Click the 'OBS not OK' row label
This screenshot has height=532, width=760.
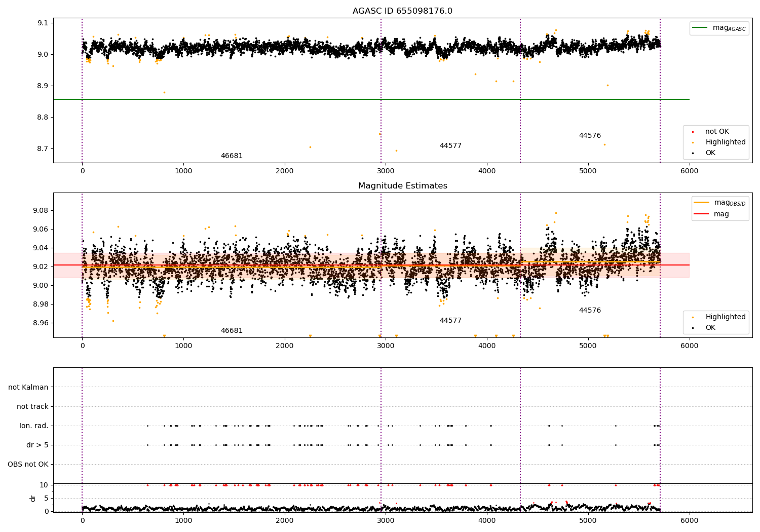tap(28, 465)
